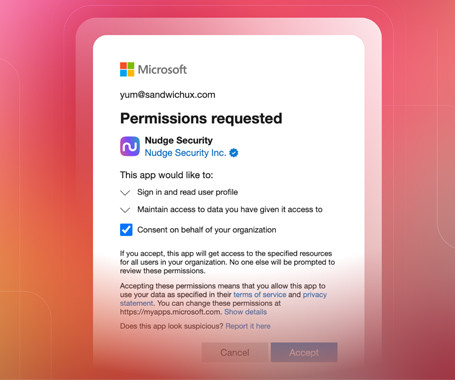The width and height of the screenshot is (455, 380).
Task: Open the terms of service link
Action: [x=260, y=295]
